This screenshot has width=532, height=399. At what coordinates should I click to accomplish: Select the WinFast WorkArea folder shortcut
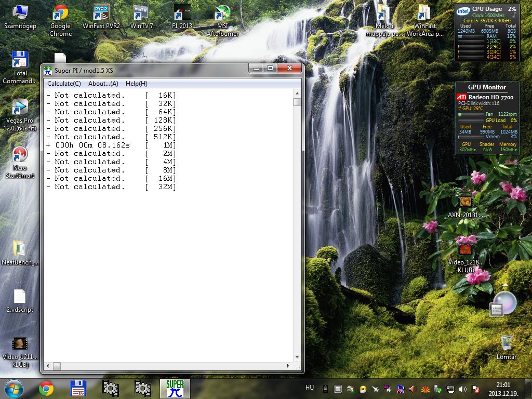click(425, 20)
